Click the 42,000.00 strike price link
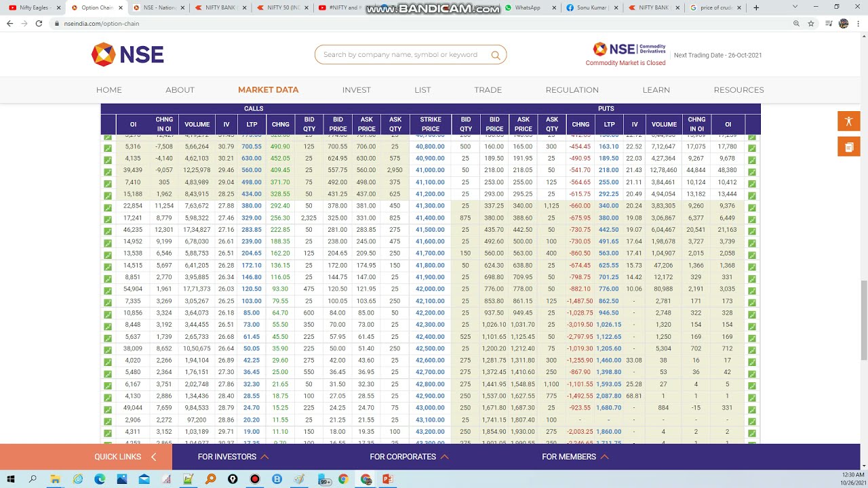The image size is (868, 488). click(431, 289)
